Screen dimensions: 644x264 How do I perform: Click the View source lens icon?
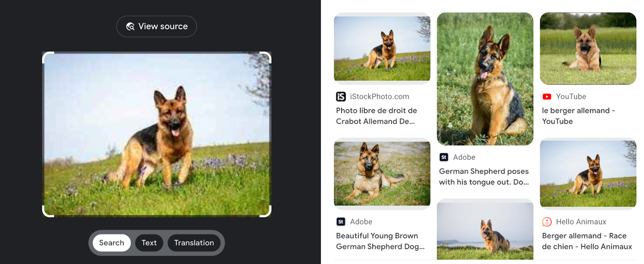click(130, 27)
